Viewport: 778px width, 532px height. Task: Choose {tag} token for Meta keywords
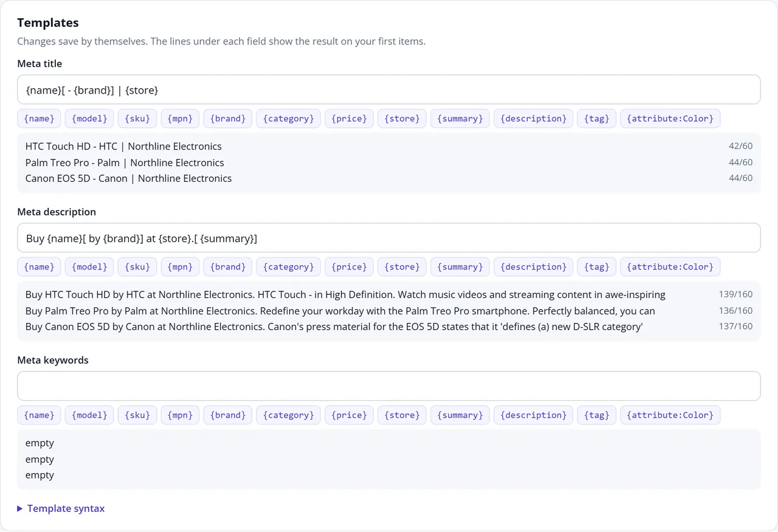click(597, 415)
